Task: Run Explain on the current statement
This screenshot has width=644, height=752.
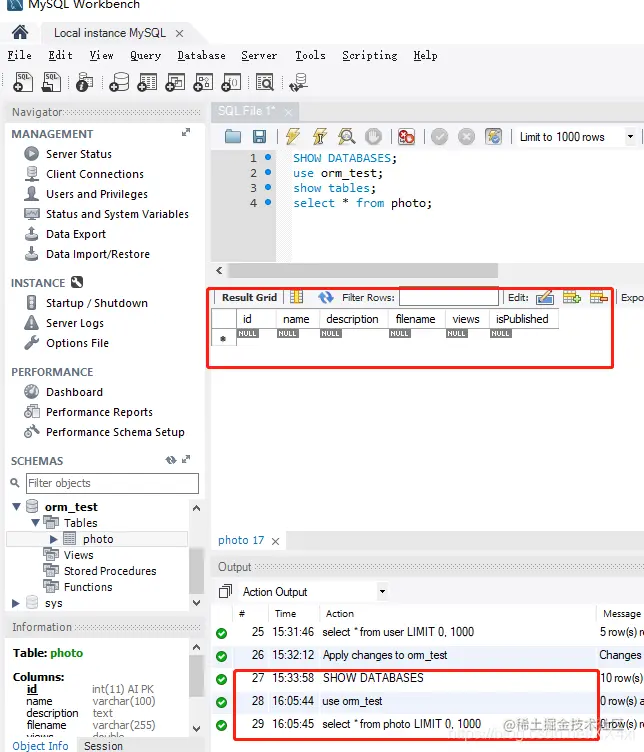Action: 346,137
